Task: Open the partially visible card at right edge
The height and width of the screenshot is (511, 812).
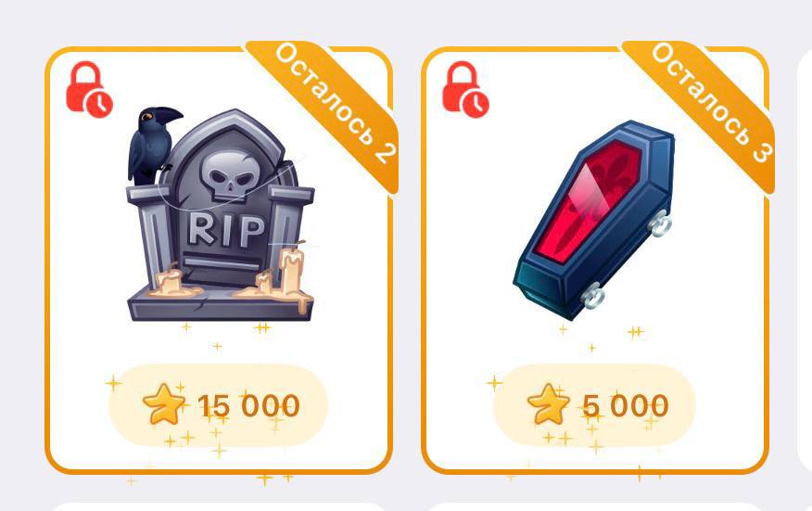Action: [x=805, y=259]
